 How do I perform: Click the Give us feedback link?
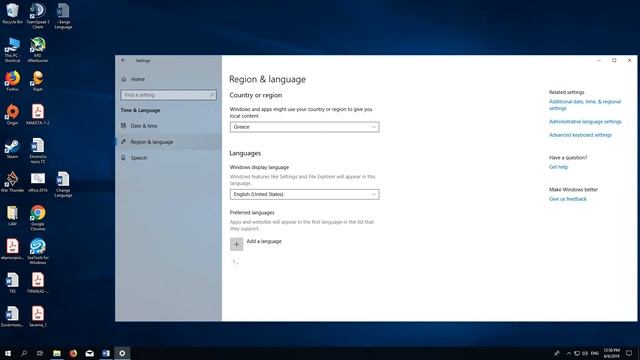point(567,199)
